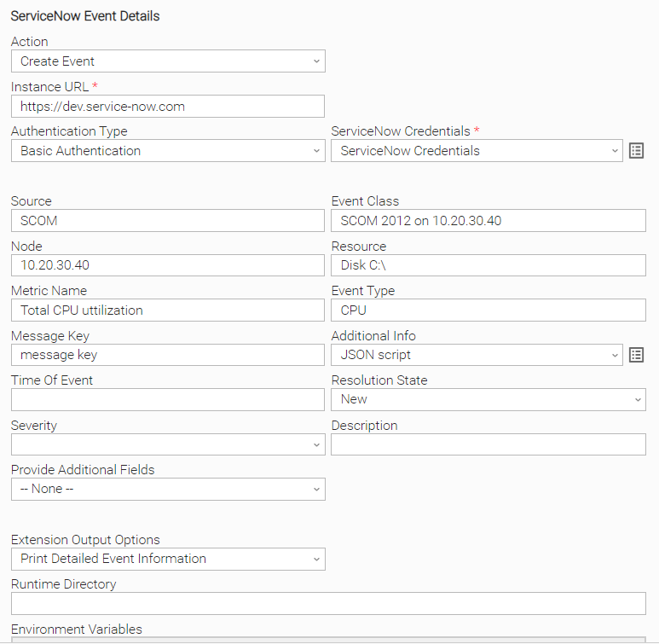This screenshot has width=659, height=644.
Task: Focus the empty Time Of Event field
Action: coord(168,399)
